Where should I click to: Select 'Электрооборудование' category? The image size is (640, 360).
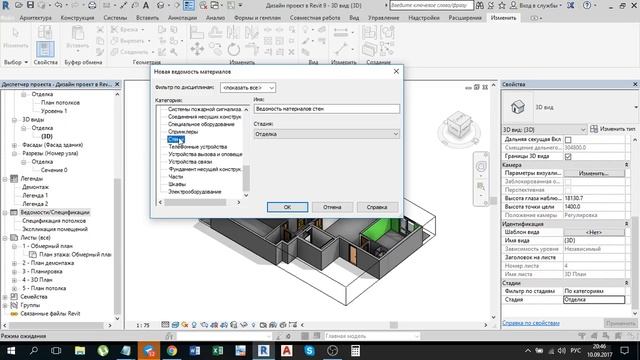195,191
